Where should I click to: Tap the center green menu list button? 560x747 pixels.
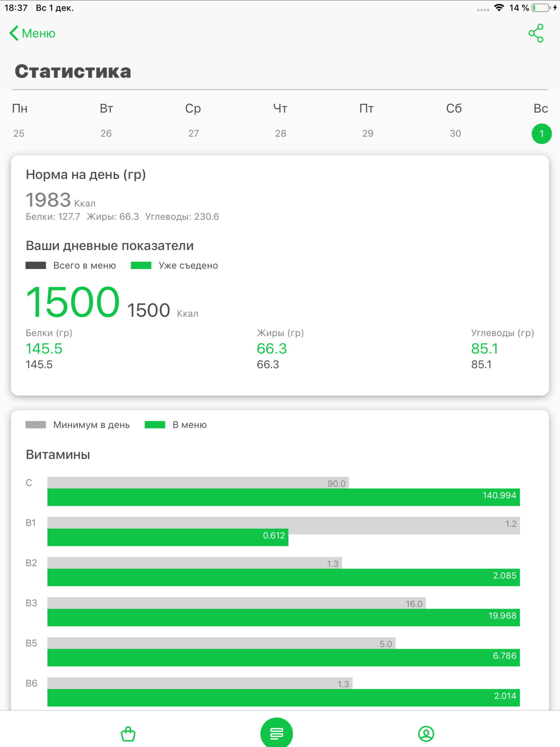(x=276, y=733)
